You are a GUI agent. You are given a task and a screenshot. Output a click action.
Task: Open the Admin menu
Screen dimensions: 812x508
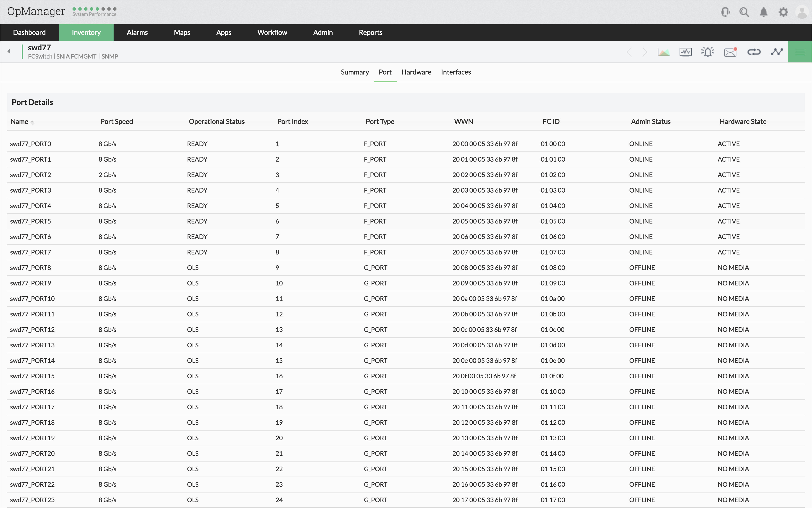coord(323,33)
